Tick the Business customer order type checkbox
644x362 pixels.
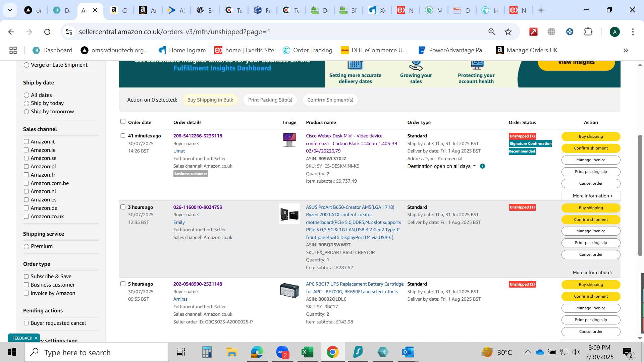click(26, 285)
